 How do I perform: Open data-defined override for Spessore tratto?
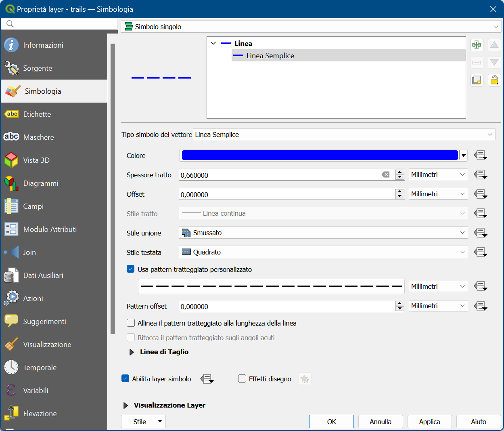(480, 175)
